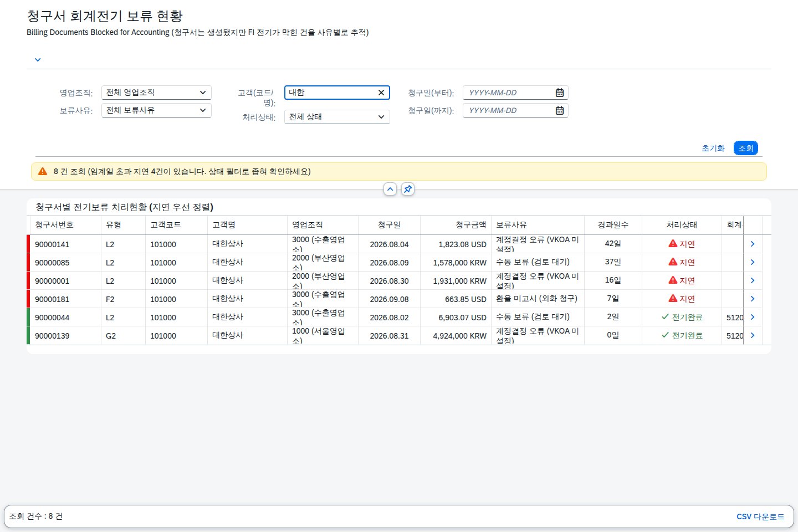798x532 pixels.
Task: Sort by 청구일 column header
Action: point(389,225)
